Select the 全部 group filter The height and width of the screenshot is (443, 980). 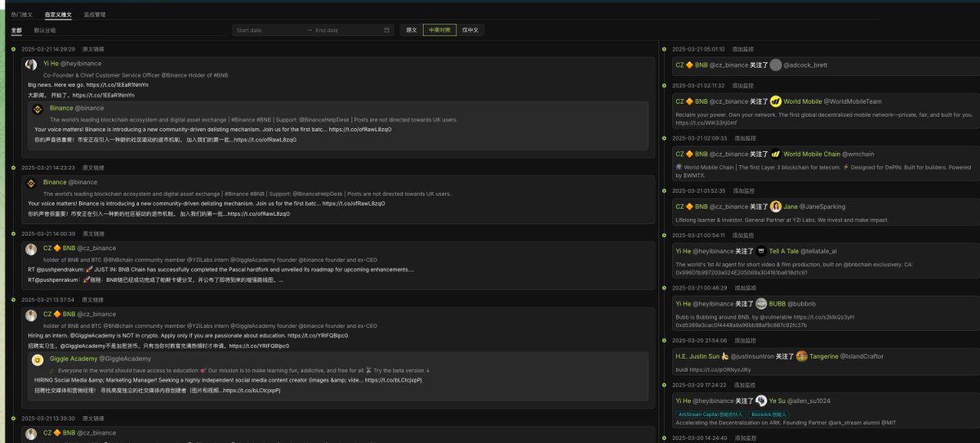pos(17,30)
